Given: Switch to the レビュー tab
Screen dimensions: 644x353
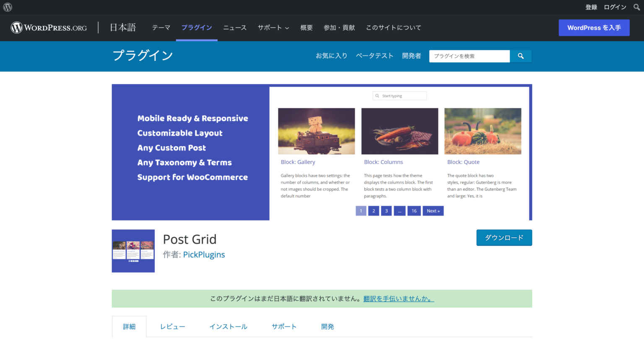Looking at the screenshot, I should click(172, 326).
